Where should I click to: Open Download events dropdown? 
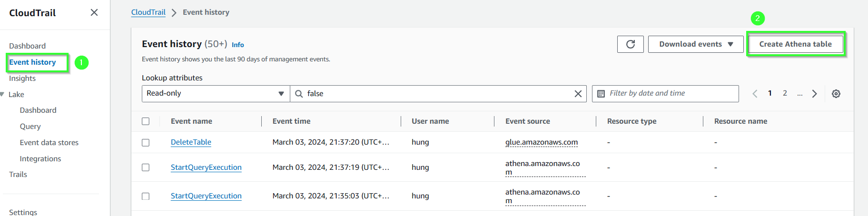[x=696, y=44]
